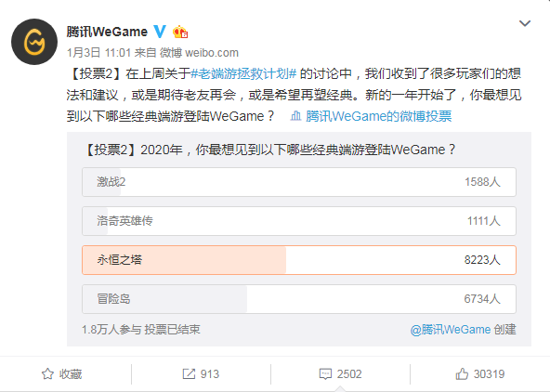Screen dimensions: 550x392
Task: Select the 冒险岛 poll option
Action: 299,299
